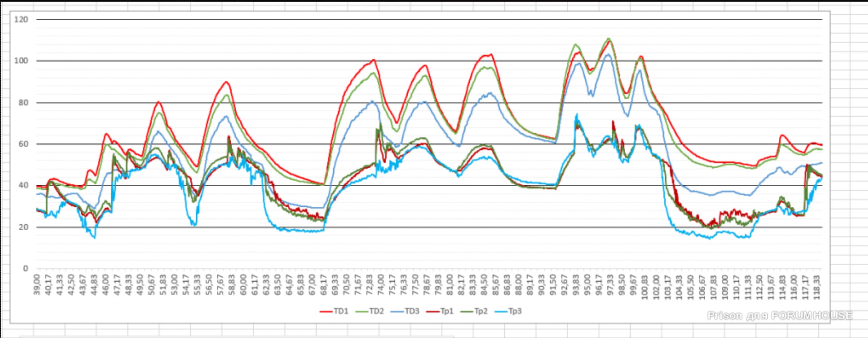Select the 60 label on the vertical axis
The image size is (868, 338).
[23, 144]
